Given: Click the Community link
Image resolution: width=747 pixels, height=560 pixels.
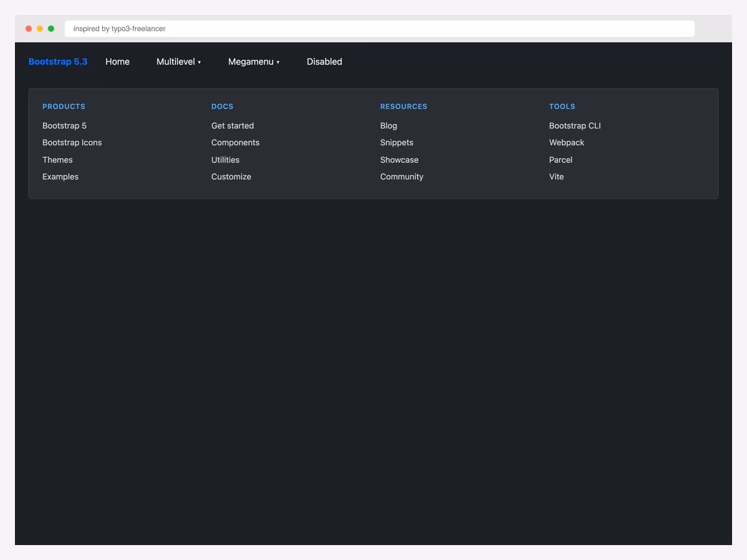Looking at the screenshot, I should coord(402,177).
